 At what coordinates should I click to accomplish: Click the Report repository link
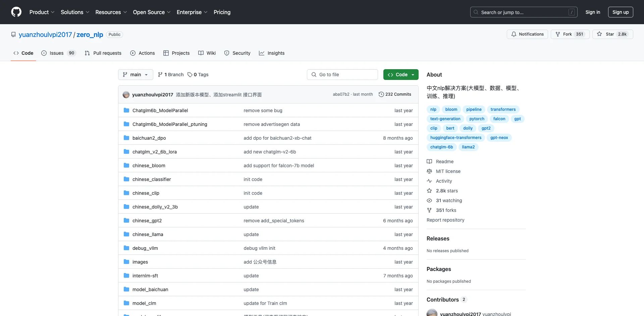click(x=445, y=220)
